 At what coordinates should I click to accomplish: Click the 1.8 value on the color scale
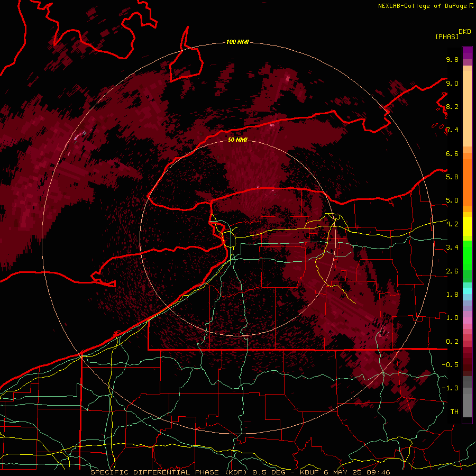point(452,295)
